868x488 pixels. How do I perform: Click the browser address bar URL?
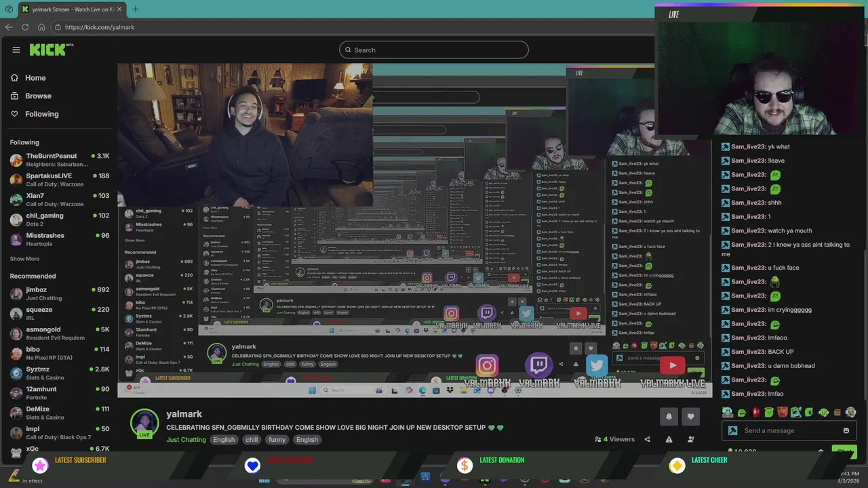coord(100,27)
